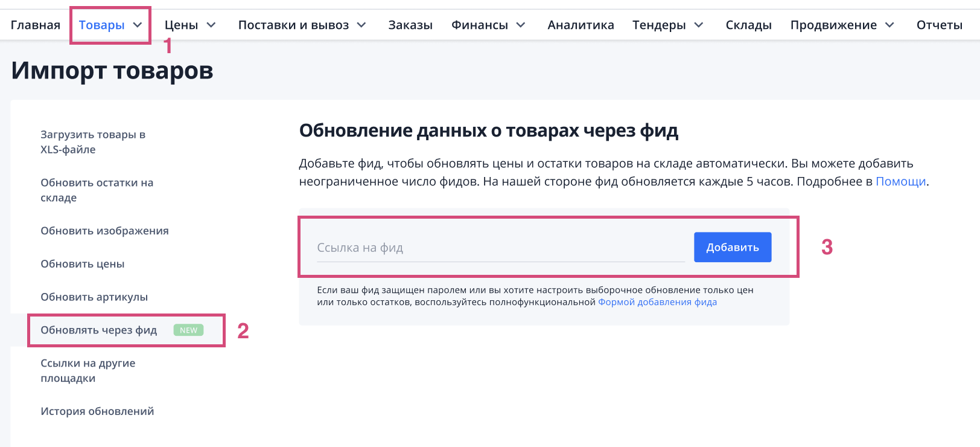This screenshot has height=447, width=980.
Task: Open Обновить остатки на складе
Action: 97,190
